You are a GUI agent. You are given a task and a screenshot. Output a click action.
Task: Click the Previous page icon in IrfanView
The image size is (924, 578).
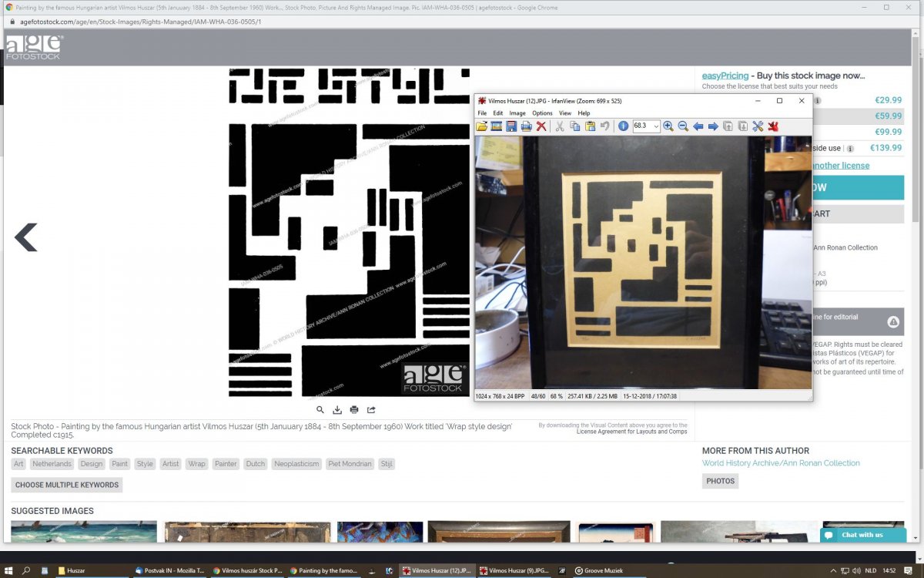(x=728, y=126)
